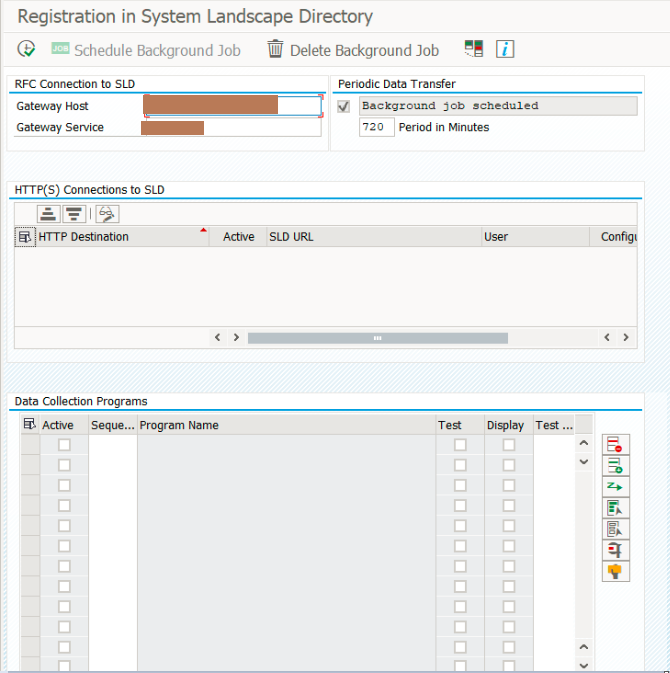This screenshot has height=673, width=670.
Task: Click the yellow signpost icon
Action: point(615,571)
